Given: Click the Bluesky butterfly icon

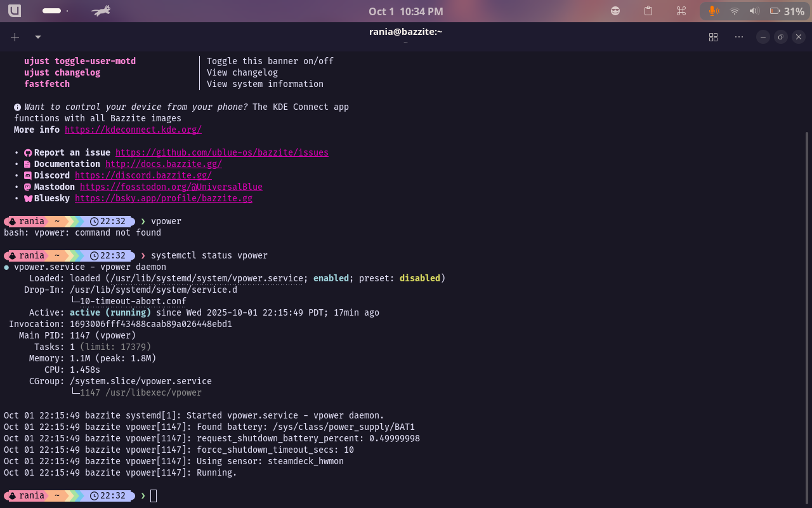Looking at the screenshot, I should coord(28,198).
